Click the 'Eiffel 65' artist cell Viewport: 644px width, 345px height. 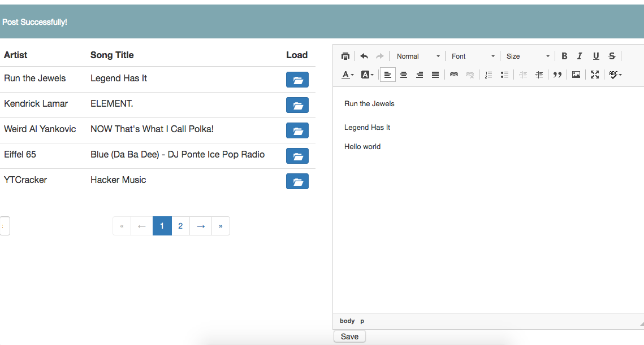click(20, 155)
